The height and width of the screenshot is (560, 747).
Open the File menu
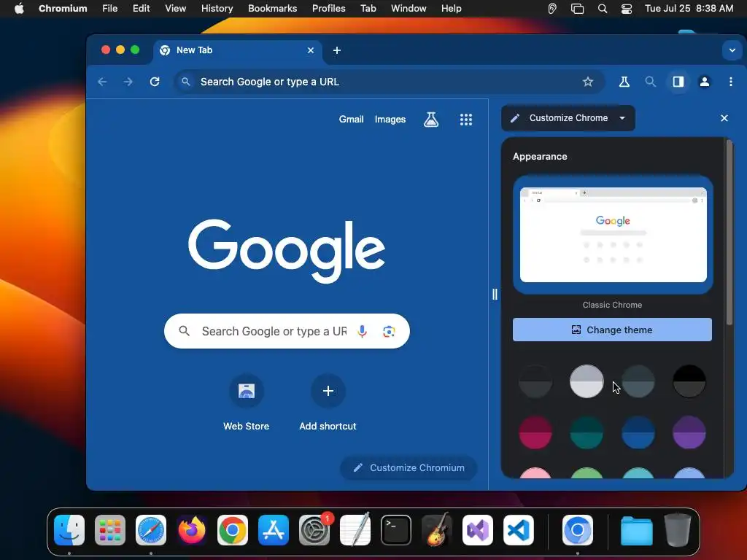(x=109, y=9)
